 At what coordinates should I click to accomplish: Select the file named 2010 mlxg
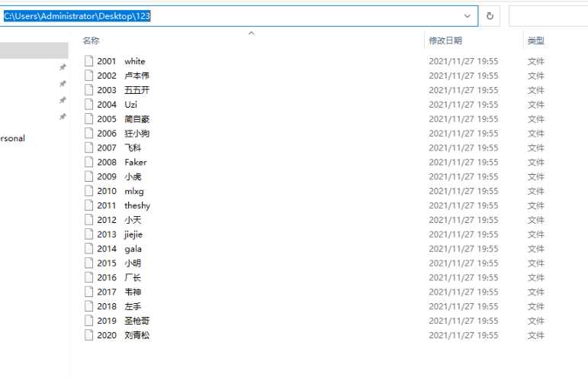[x=120, y=191]
